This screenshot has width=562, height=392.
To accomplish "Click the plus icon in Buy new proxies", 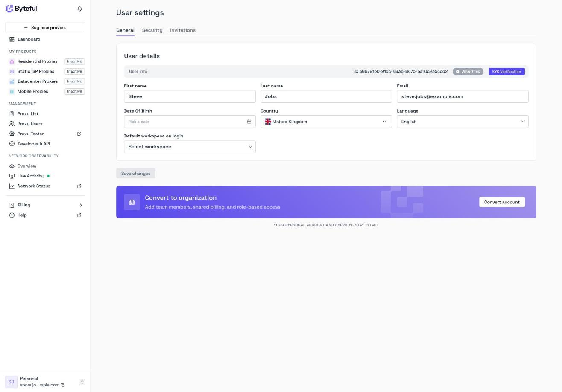I will point(26,28).
